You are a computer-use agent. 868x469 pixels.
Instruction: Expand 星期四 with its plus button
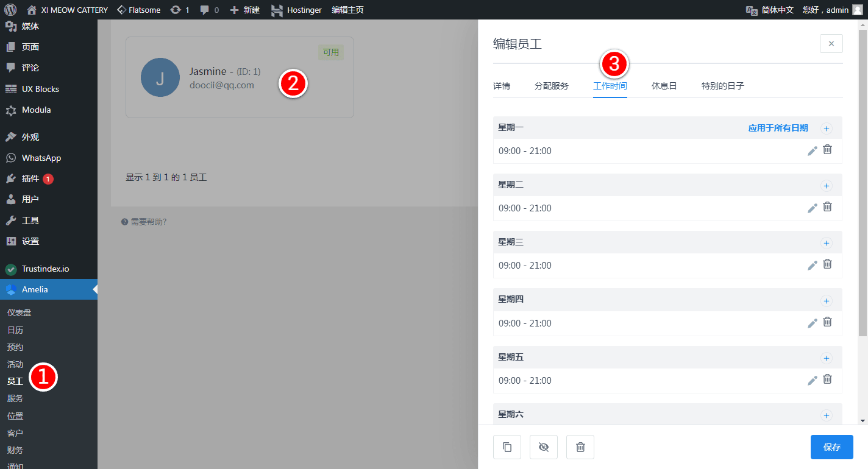(x=827, y=300)
